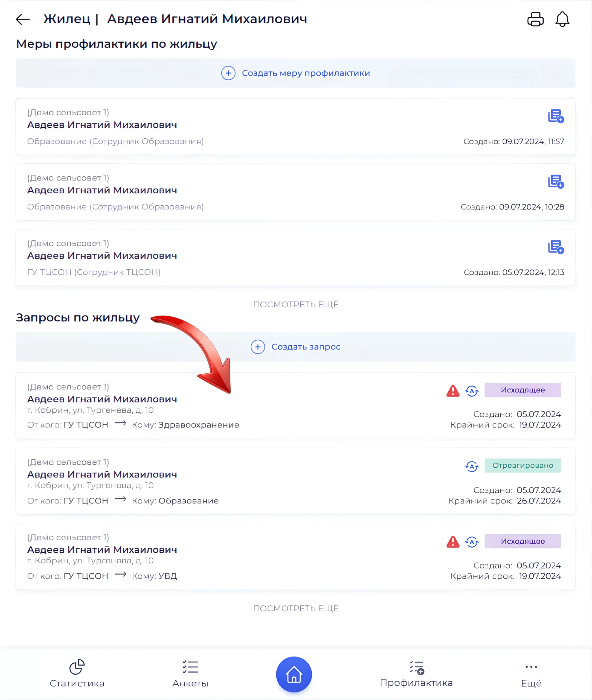
Task: Click auto-refresh icon on УВД request
Action: pyautogui.click(x=472, y=542)
